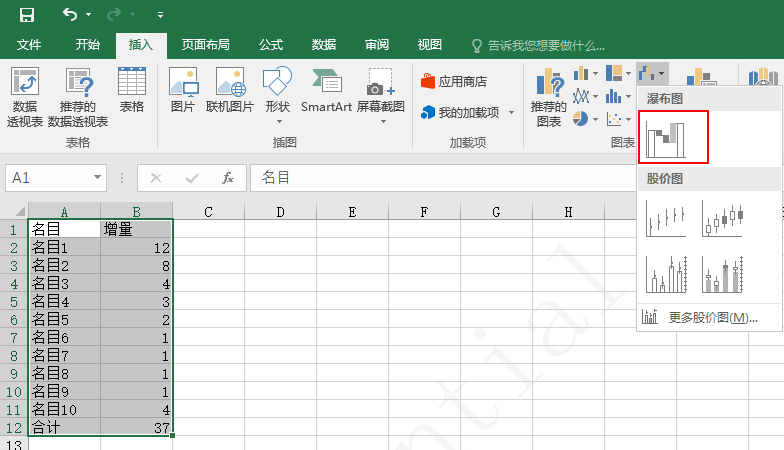Open the 屏幕截图 screenshot tool

pos(381,95)
